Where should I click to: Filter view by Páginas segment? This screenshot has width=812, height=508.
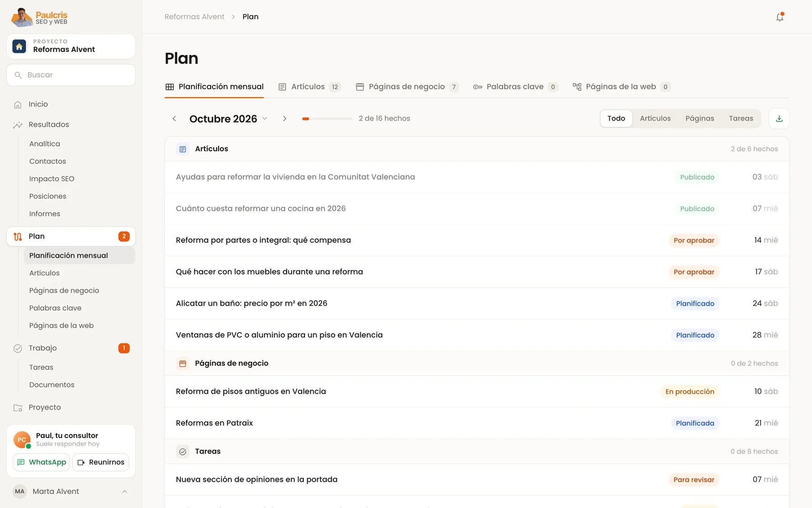(x=700, y=118)
